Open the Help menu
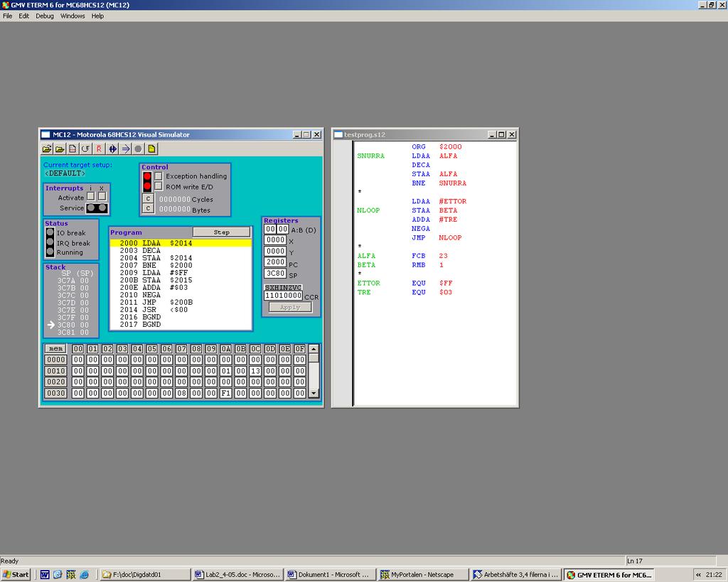The image size is (728, 582). point(97,16)
